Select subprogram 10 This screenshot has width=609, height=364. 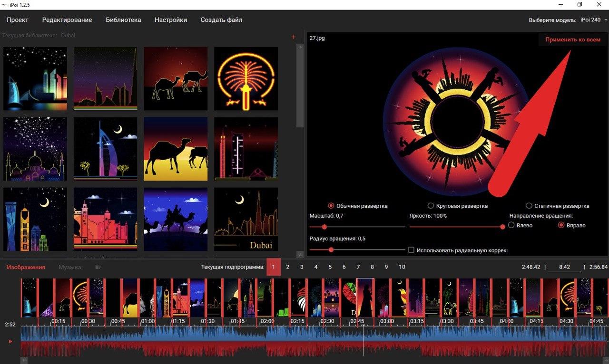(402, 267)
